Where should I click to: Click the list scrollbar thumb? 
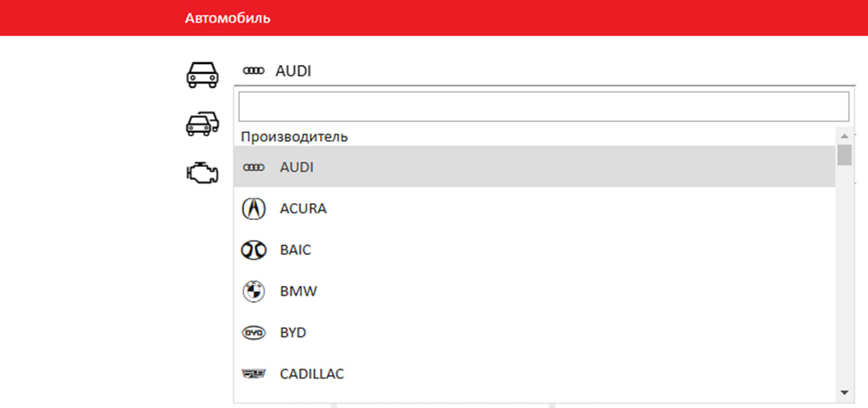point(844,155)
